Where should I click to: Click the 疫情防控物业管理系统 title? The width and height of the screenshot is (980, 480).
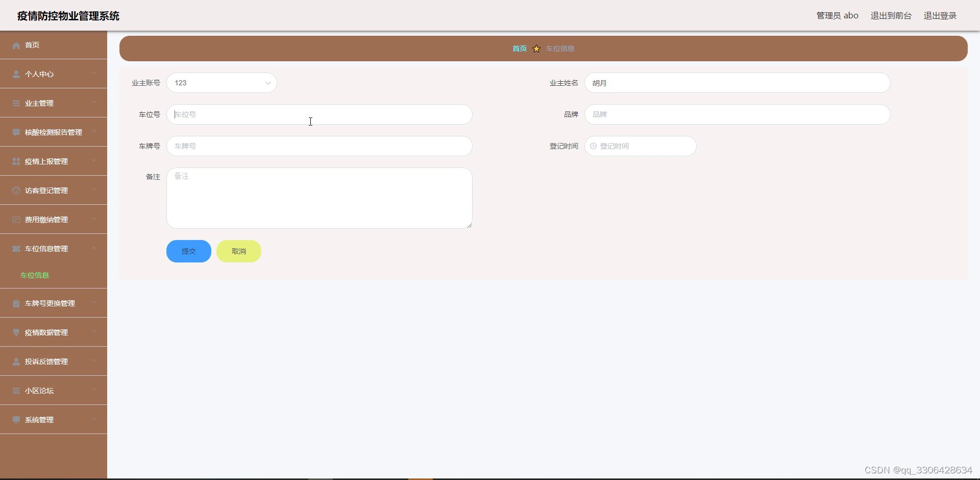coord(68,16)
